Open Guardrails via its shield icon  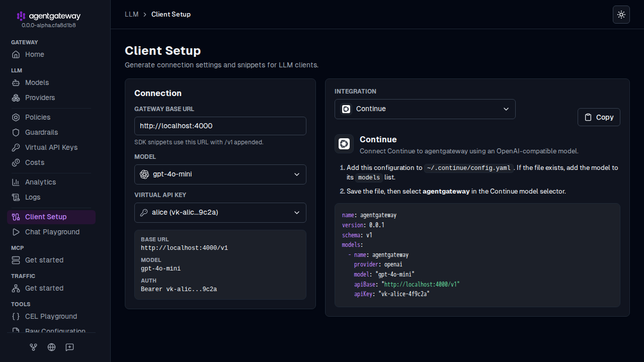(x=16, y=132)
